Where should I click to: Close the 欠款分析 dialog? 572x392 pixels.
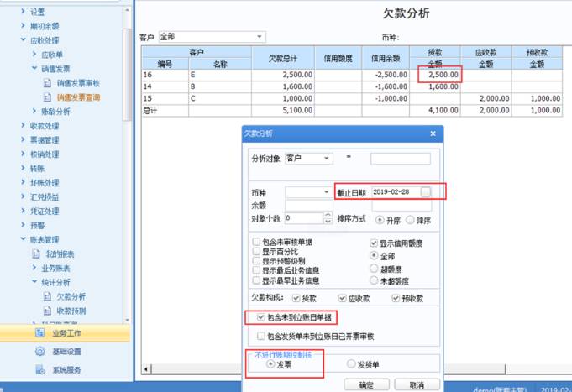tap(433, 133)
